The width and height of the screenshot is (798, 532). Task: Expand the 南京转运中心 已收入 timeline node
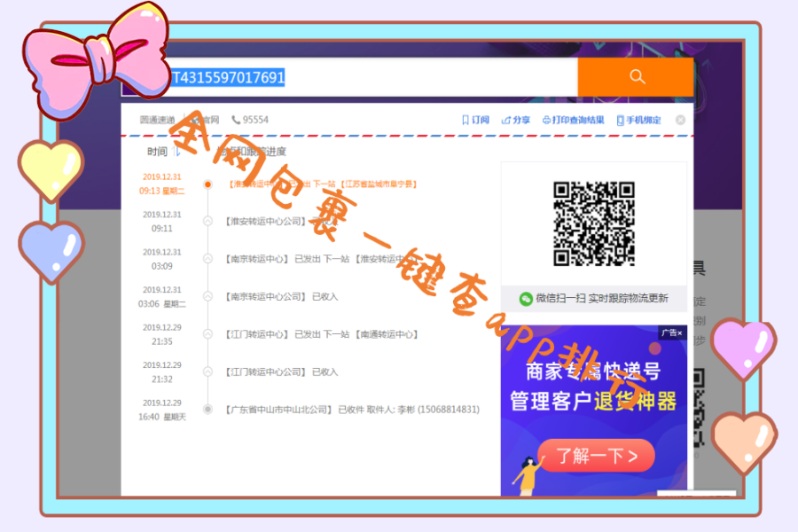[208, 298]
